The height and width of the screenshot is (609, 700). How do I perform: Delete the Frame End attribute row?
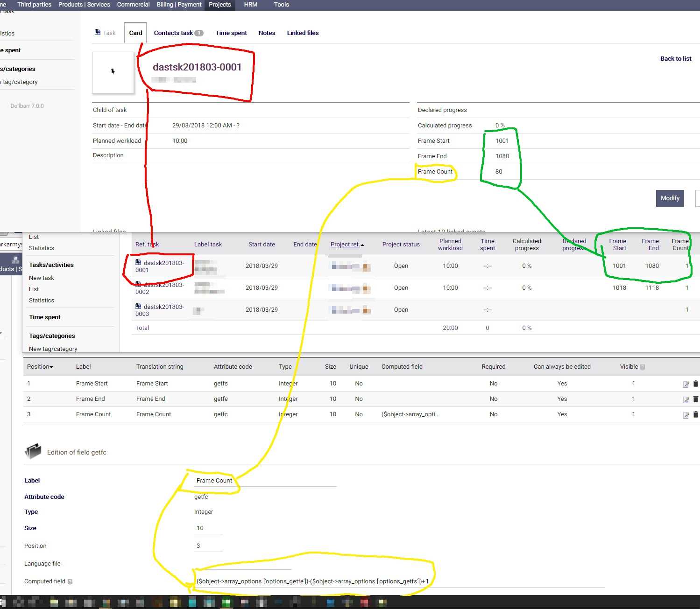pos(695,399)
